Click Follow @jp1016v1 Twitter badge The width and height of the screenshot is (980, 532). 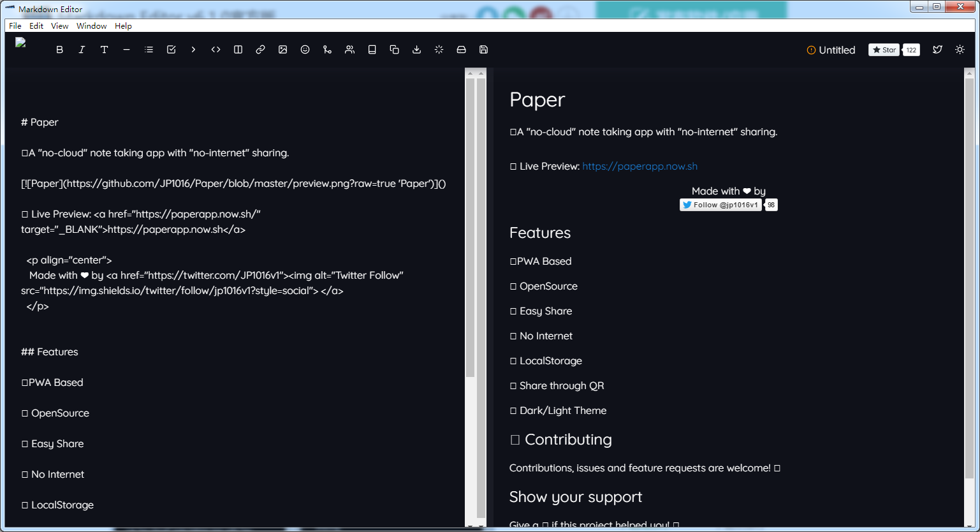[720, 205]
